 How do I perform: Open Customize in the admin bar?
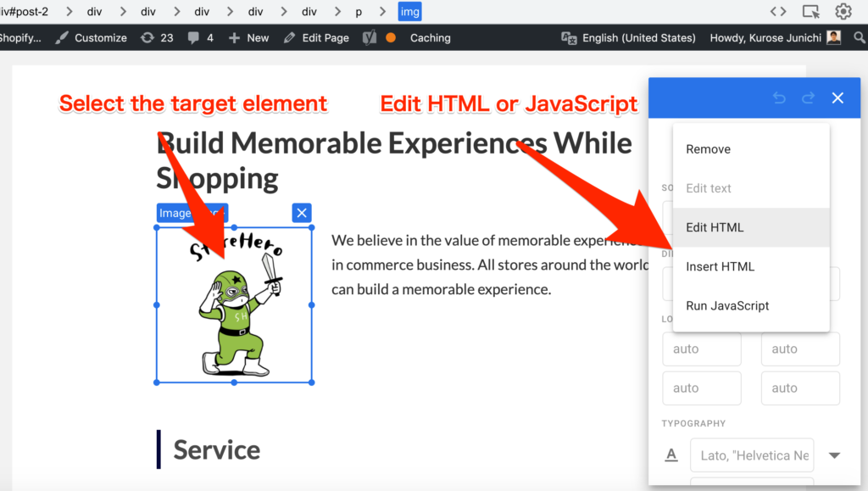point(92,37)
